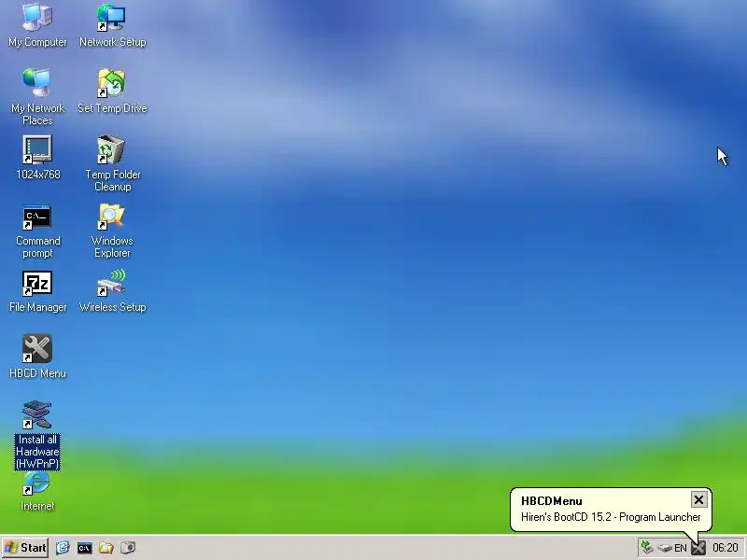Select the Network Setup shortcut
Viewport: 747px width, 560px height.
pos(112,25)
